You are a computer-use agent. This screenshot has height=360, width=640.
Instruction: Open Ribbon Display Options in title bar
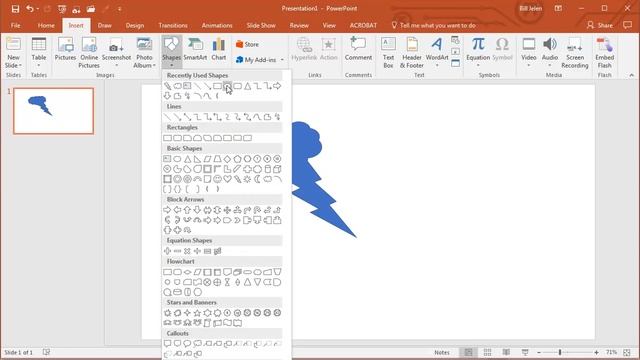[558, 9]
